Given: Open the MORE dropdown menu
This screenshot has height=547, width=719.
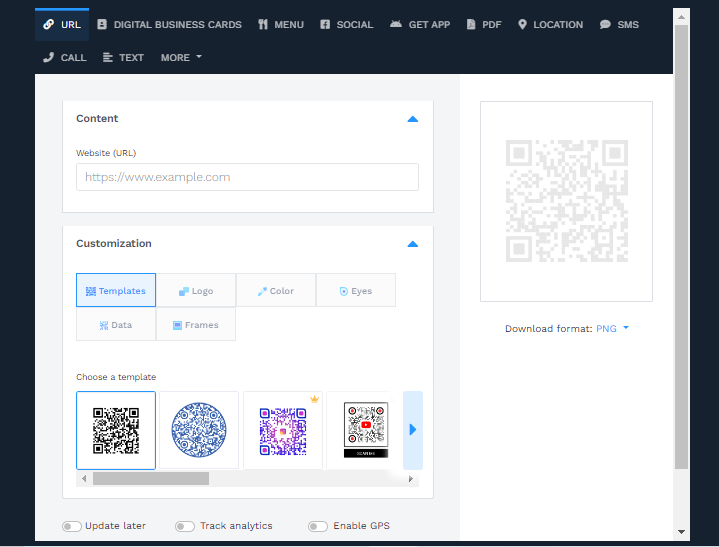Looking at the screenshot, I should click(181, 57).
